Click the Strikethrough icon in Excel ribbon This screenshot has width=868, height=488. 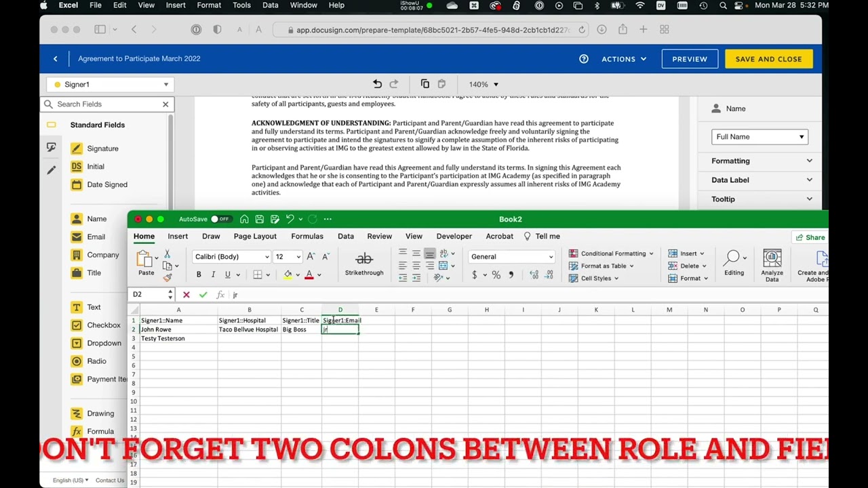coord(364,259)
